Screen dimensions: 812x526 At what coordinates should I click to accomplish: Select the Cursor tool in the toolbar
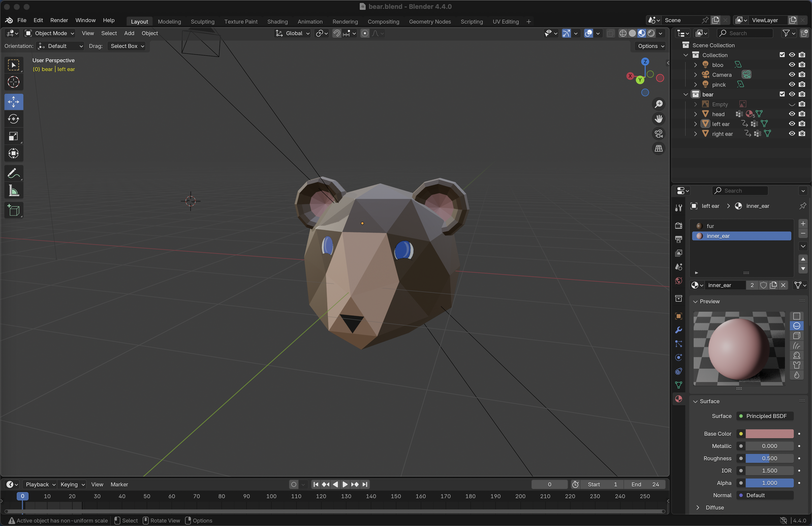[14, 82]
